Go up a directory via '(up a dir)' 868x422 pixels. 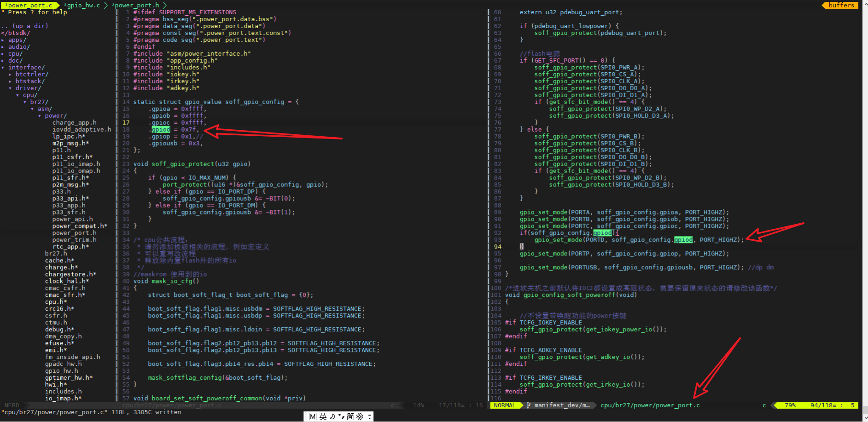(30, 26)
